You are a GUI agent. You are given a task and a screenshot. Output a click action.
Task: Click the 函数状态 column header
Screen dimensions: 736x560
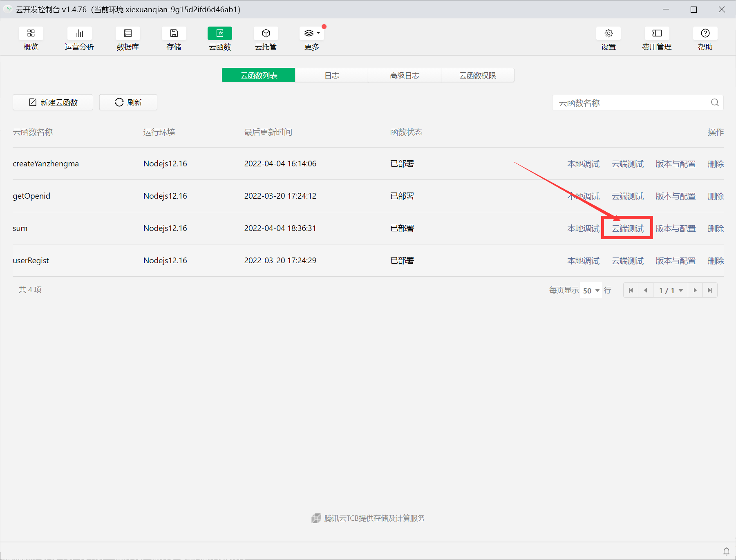(406, 132)
